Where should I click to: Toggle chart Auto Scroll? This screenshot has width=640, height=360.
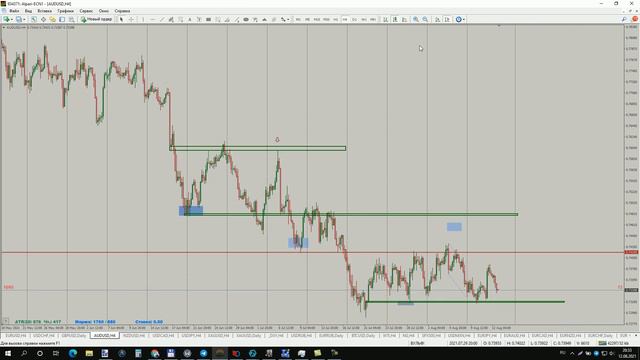click(x=437, y=19)
